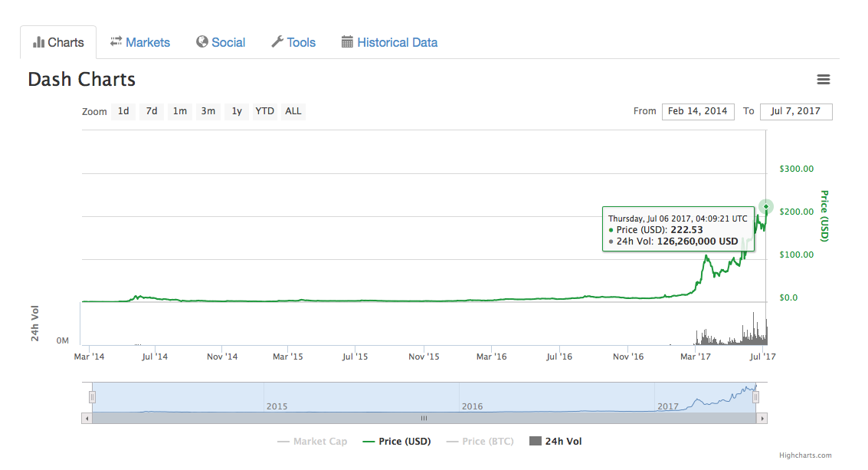Click the To date field Jul 7, 2017
Screen dimensions: 868x470
[796, 111]
